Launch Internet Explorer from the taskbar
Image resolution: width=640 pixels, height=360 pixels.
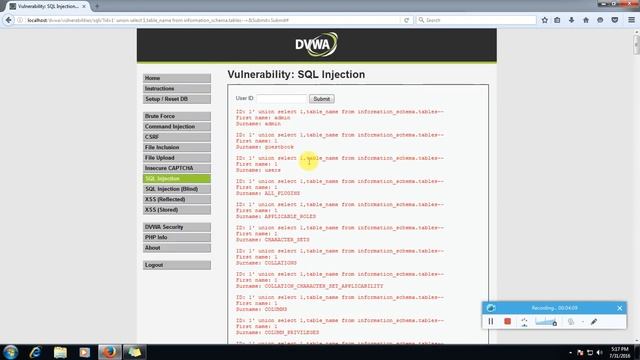point(36,352)
